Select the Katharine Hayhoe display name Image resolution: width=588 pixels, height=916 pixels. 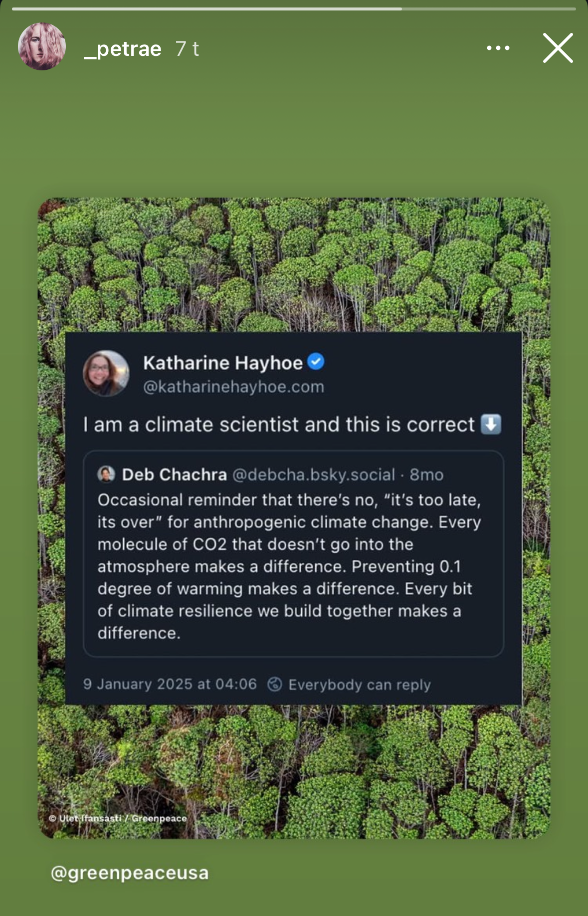(222, 363)
